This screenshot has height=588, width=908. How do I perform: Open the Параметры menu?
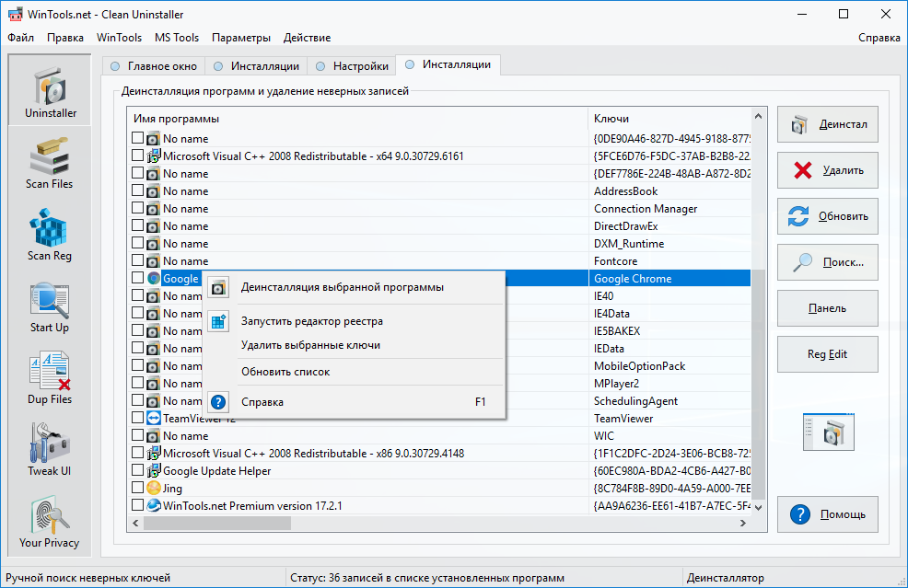(x=241, y=38)
